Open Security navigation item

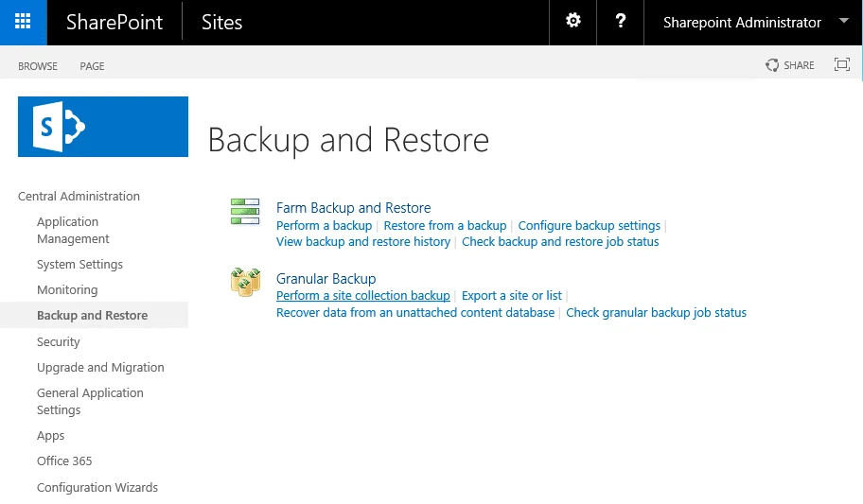(59, 341)
